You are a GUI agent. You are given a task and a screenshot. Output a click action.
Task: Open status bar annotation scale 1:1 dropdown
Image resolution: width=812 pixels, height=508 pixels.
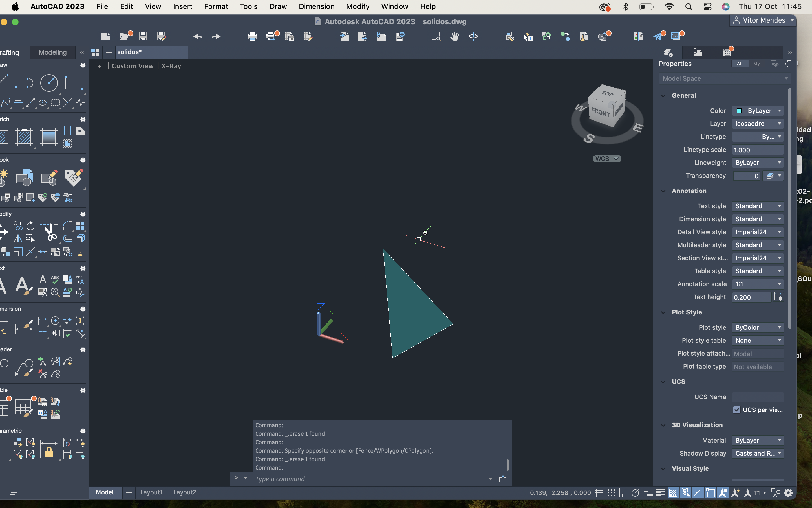pos(760,493)
